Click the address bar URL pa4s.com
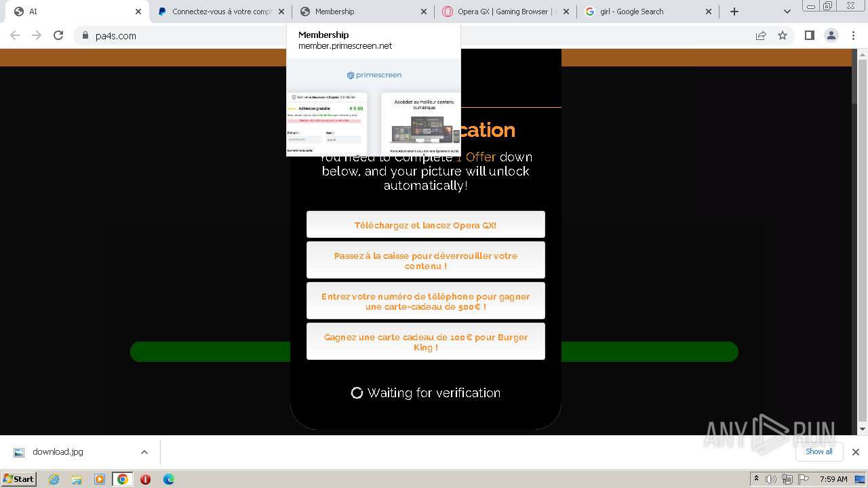This screenshot has width=868, height=488. point(116,36)
